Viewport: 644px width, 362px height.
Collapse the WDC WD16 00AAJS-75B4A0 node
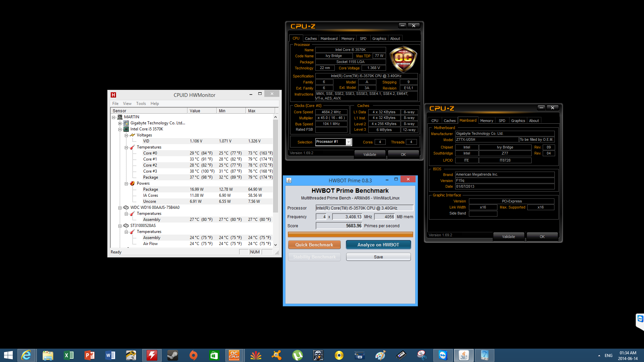point(120,208)
